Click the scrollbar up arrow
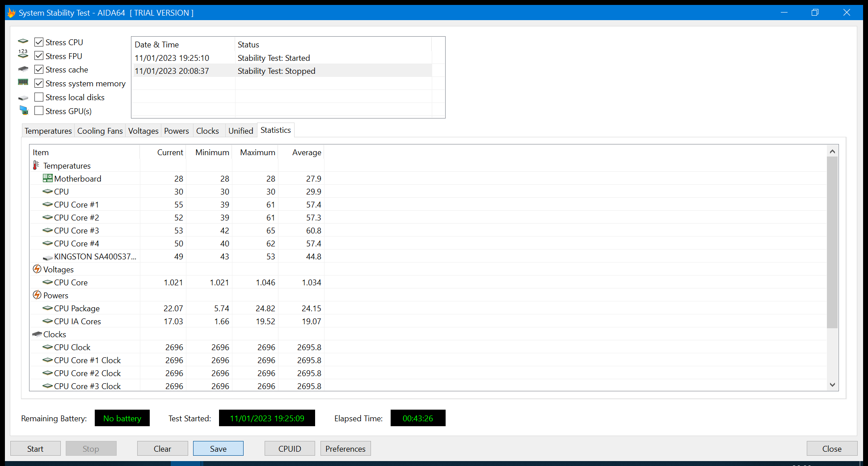 832,151
